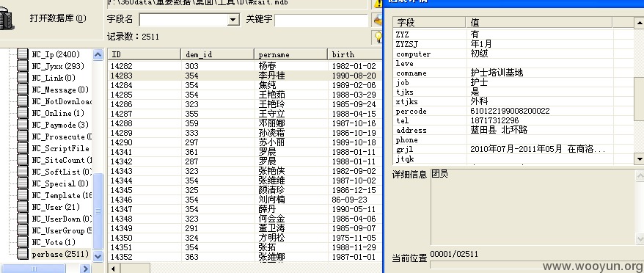Image resolution: width=644 pixels, height=273 pixels.
Task: Click the records grid scroll-left arrow
Action: tap(114, 269)
